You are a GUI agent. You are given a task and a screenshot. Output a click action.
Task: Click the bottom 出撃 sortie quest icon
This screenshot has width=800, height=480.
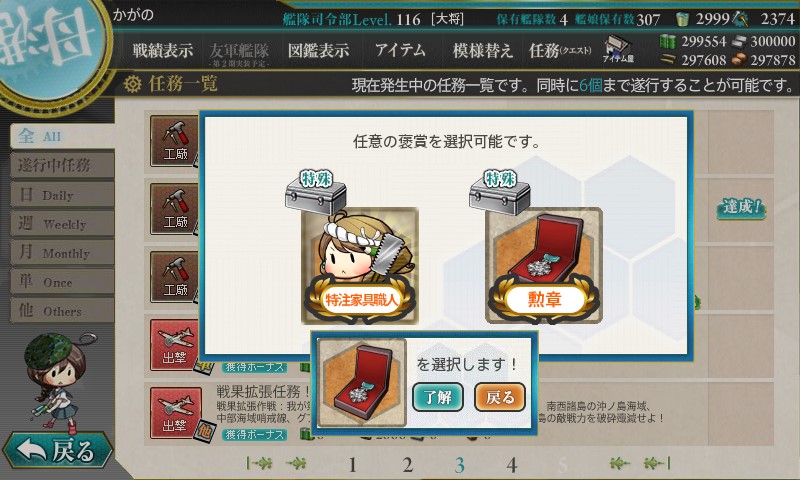click(175, 413)
